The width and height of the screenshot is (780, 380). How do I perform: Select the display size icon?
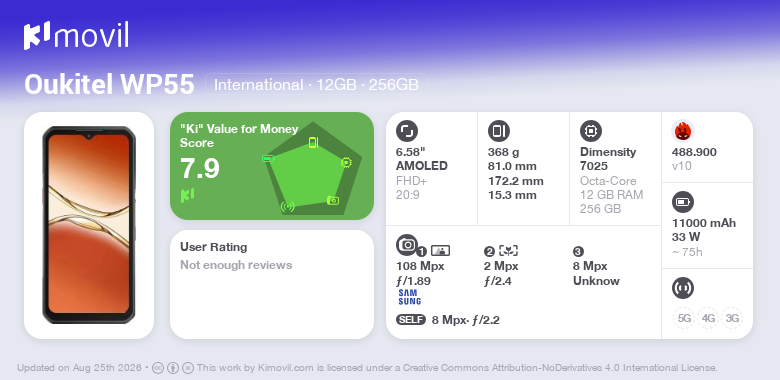[x=407, y=131]
